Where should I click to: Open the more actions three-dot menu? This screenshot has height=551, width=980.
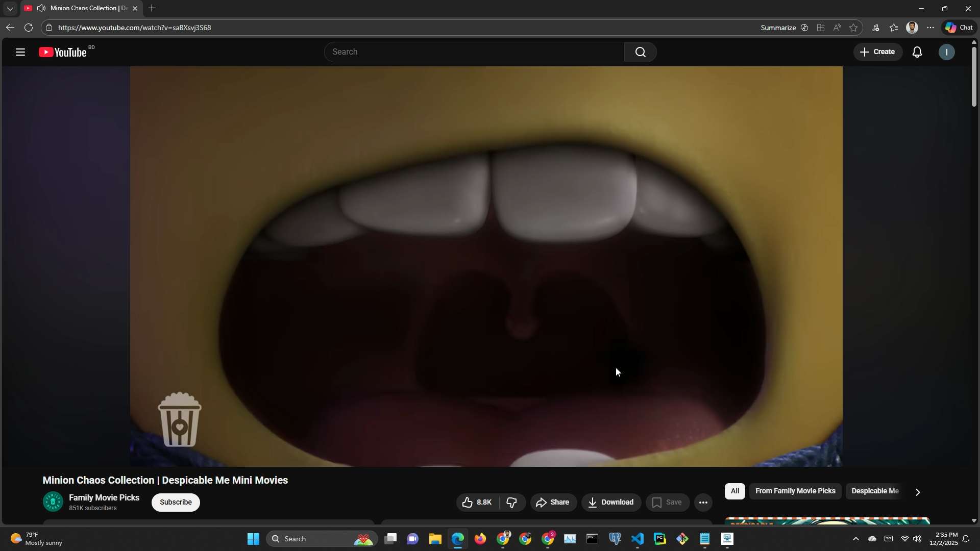703,503
